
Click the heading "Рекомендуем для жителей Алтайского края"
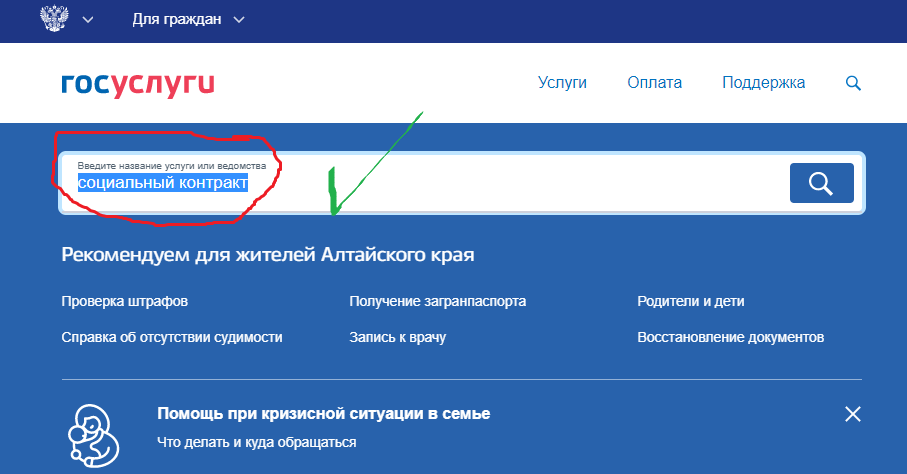[x=268, y=255]
